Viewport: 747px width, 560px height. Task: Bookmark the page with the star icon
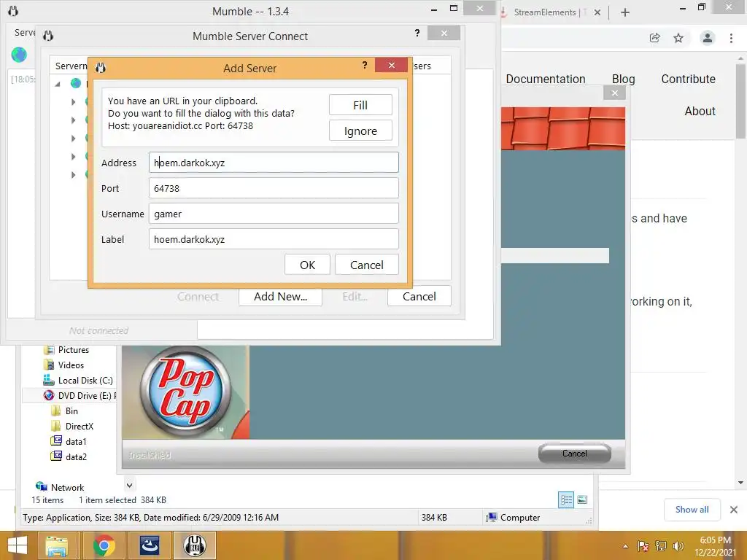(x=678, y=38)
